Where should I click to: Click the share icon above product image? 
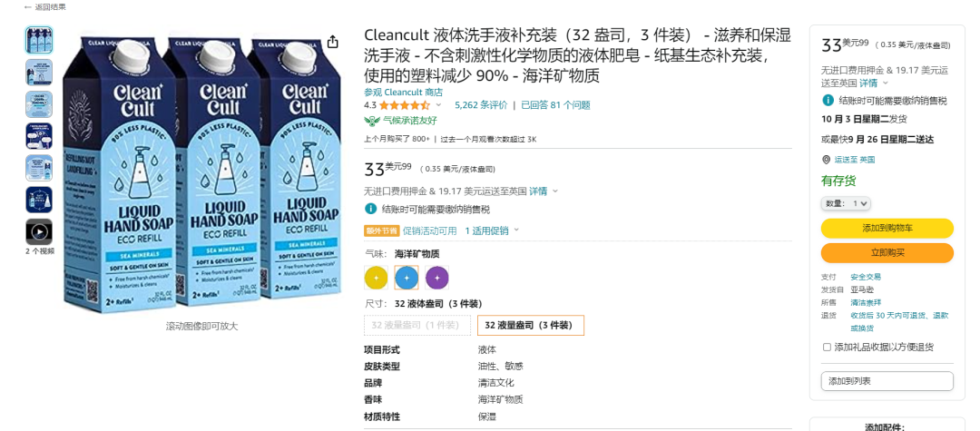click(x=332, y=42)
